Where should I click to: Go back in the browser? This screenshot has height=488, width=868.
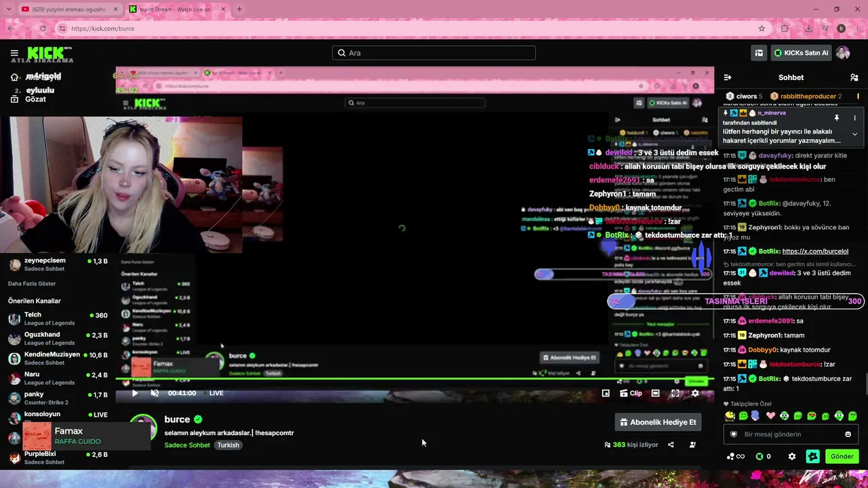(10, 28)
